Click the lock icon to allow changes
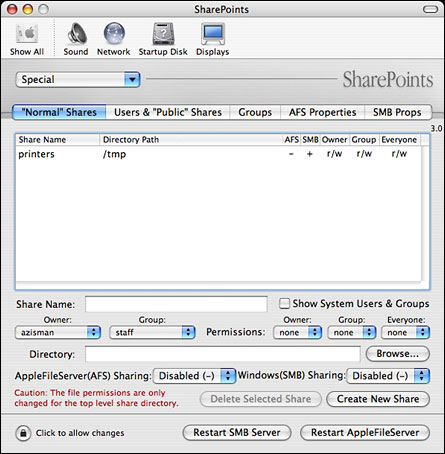The image size is (445, 454). (x=23, y=433)
